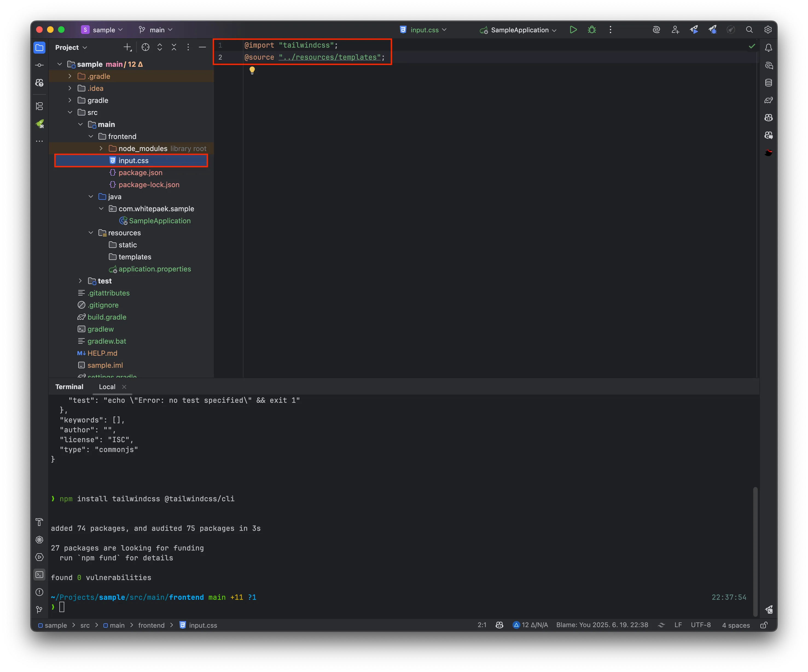Collapse the resources folder
The height and width of the screenshot is (672, 808).
[91, 233]
